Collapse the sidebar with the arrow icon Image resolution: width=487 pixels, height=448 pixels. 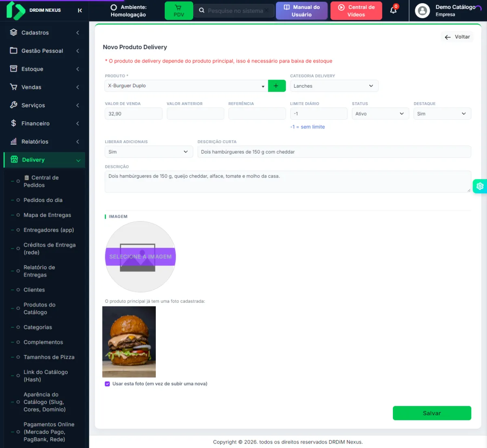tap(80, 11)
